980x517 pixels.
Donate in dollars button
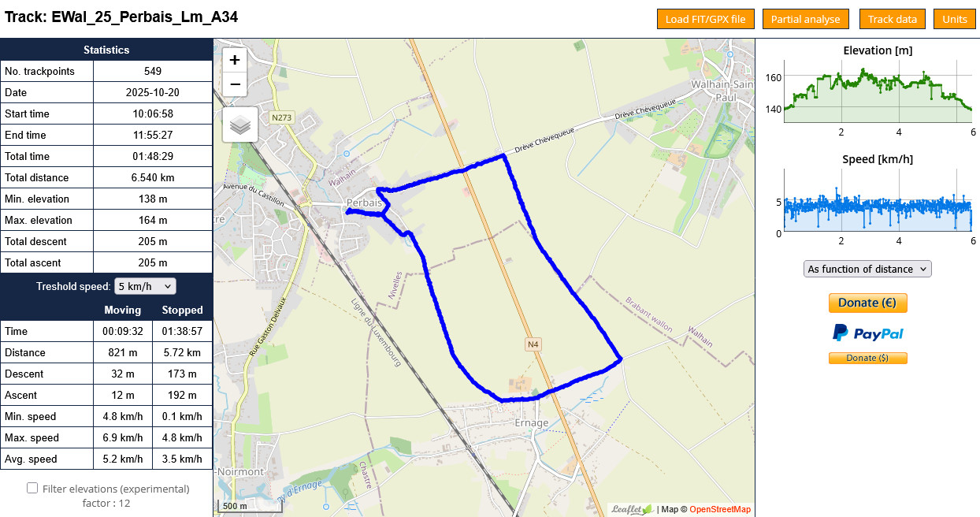pos(867,358)
